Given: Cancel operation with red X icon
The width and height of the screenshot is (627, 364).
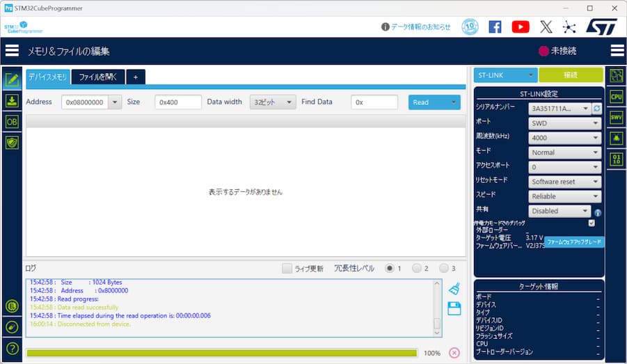Looking at the screenshot, I should [x=454, y=353].
